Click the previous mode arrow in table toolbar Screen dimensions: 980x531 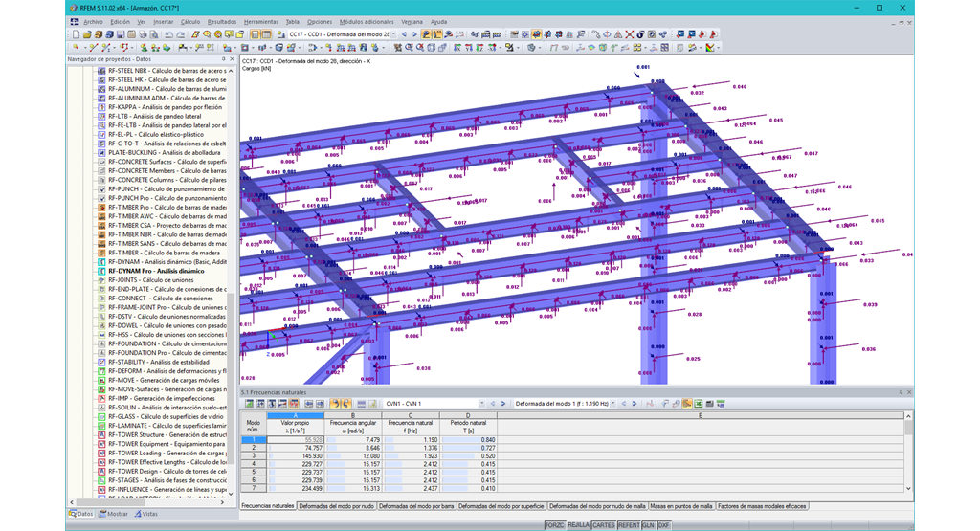(624, 404)
